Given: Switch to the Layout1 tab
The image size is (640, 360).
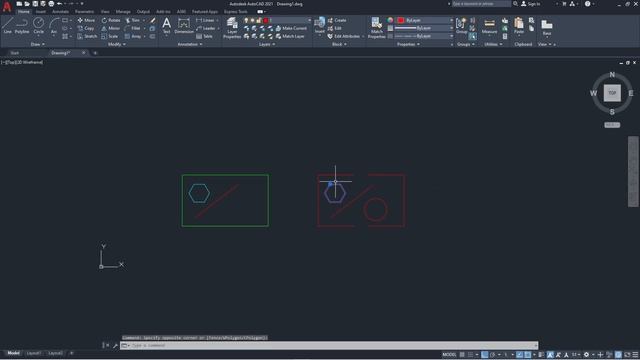Looking at the screenshot, I should 33,353.
